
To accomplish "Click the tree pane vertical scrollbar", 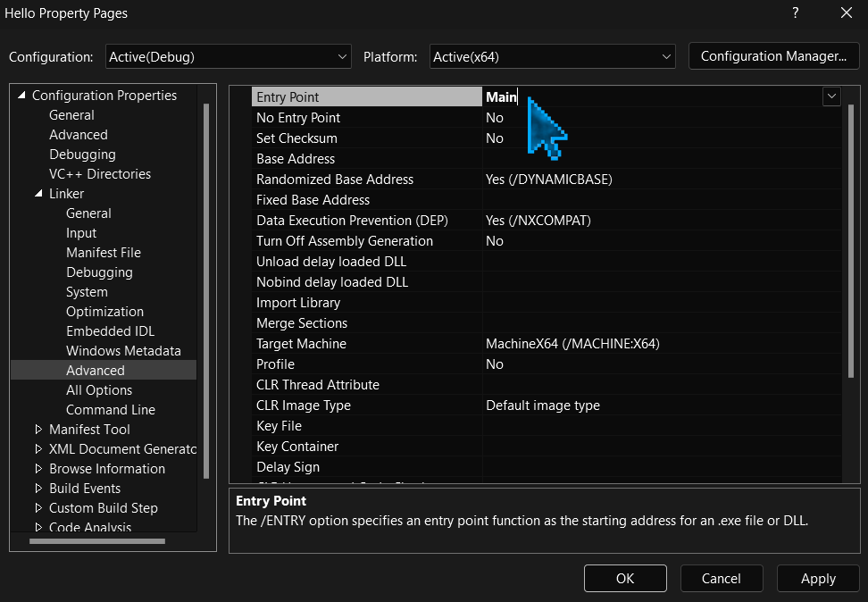I will (x=206, y=291).
